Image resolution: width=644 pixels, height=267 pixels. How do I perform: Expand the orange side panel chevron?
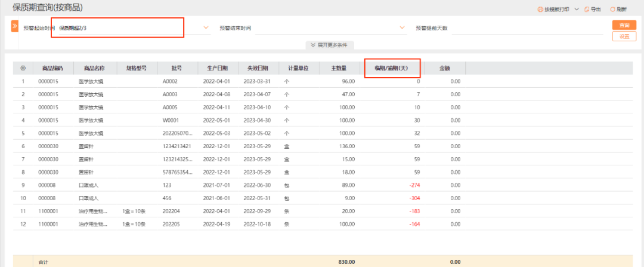(x=14, y=26)
